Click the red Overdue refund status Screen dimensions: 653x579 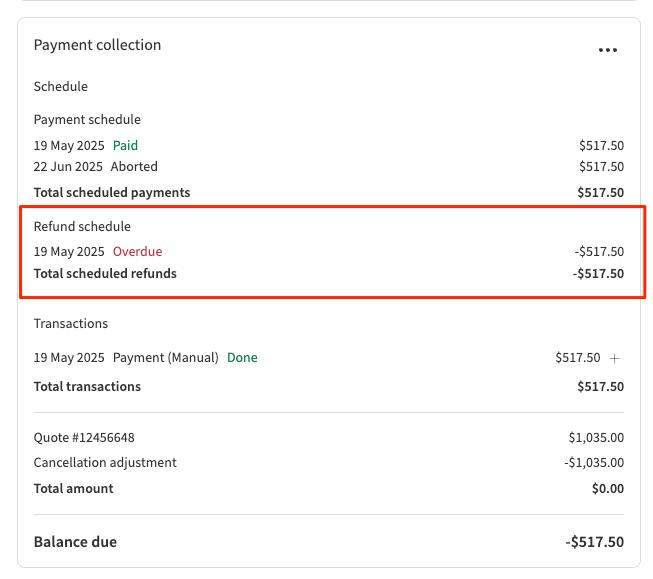tap(137, 252)
